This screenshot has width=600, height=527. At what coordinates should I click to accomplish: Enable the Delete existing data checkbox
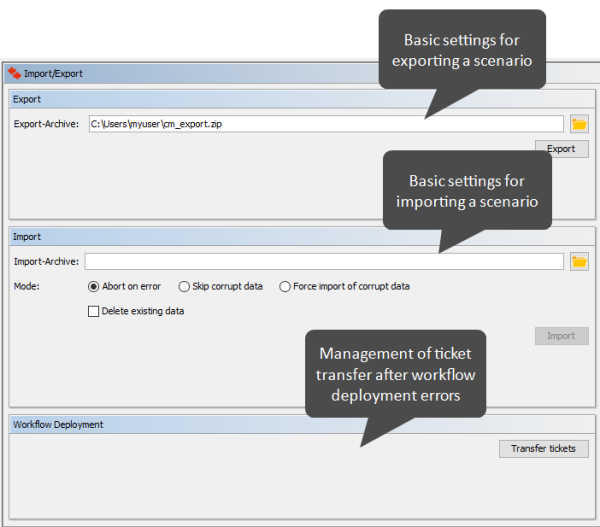94,311
